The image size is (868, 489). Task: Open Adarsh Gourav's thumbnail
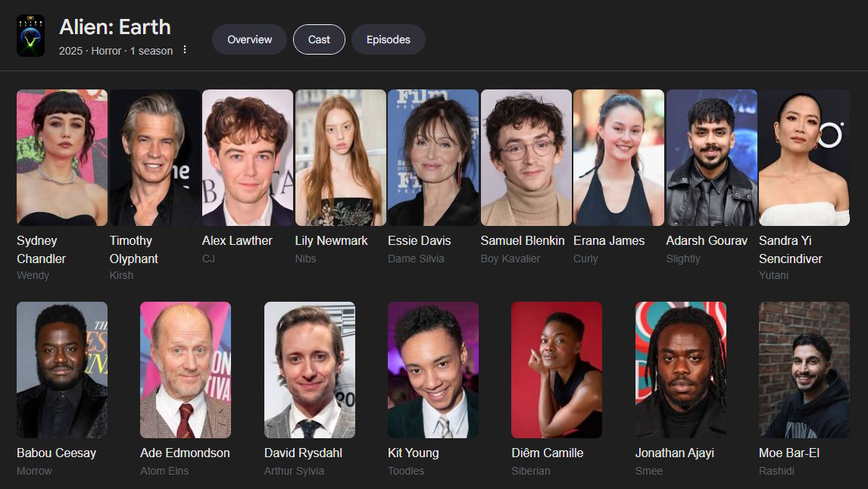(711, 158)
